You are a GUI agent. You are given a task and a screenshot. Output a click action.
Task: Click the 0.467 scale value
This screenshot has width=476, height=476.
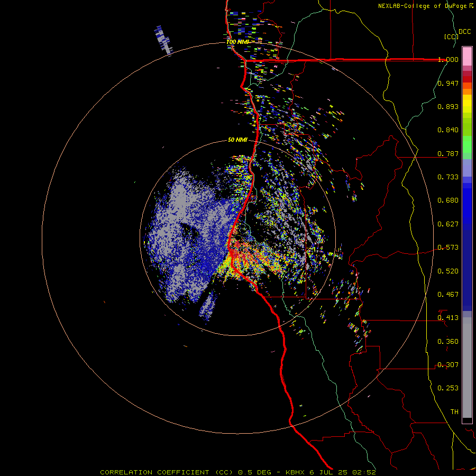(x=448, y=295)
